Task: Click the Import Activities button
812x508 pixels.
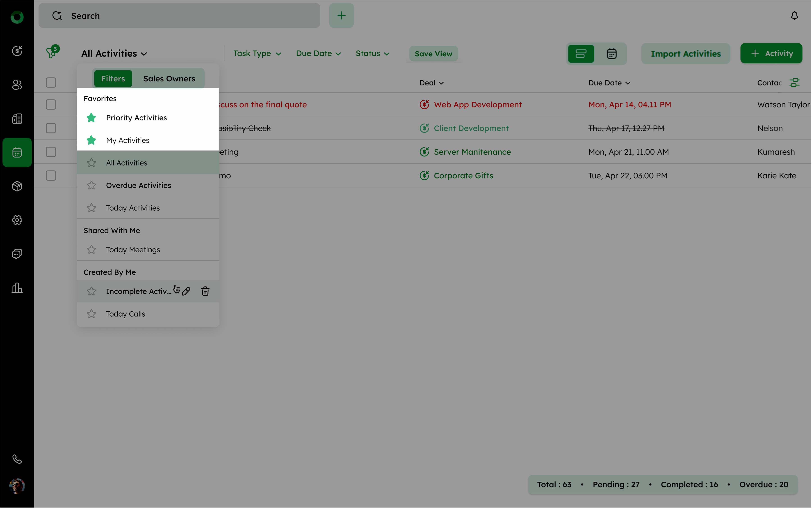Action: pos(685,54)
